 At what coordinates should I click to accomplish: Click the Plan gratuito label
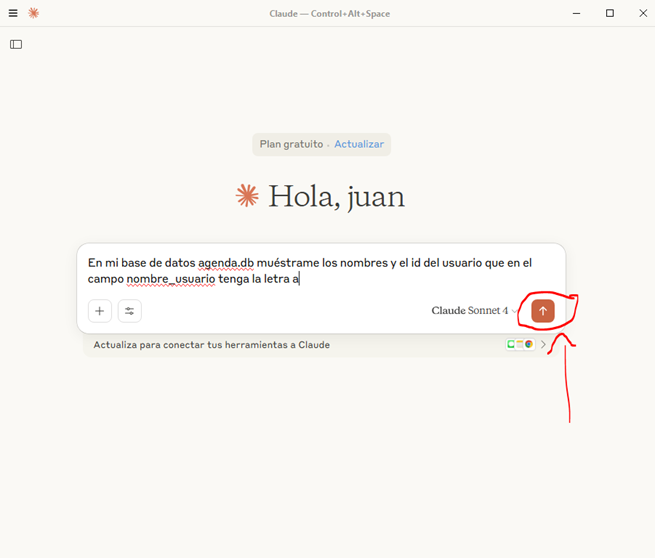point(291,144)
